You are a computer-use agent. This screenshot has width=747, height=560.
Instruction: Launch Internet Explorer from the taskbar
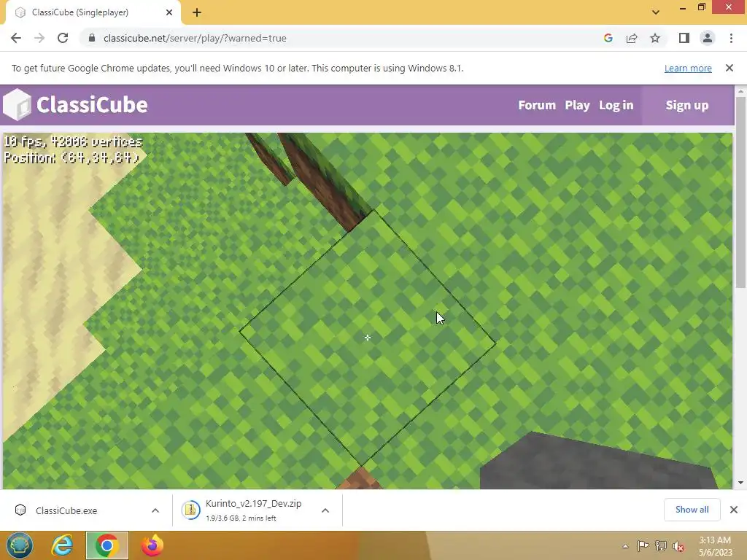tap(63, 545)
